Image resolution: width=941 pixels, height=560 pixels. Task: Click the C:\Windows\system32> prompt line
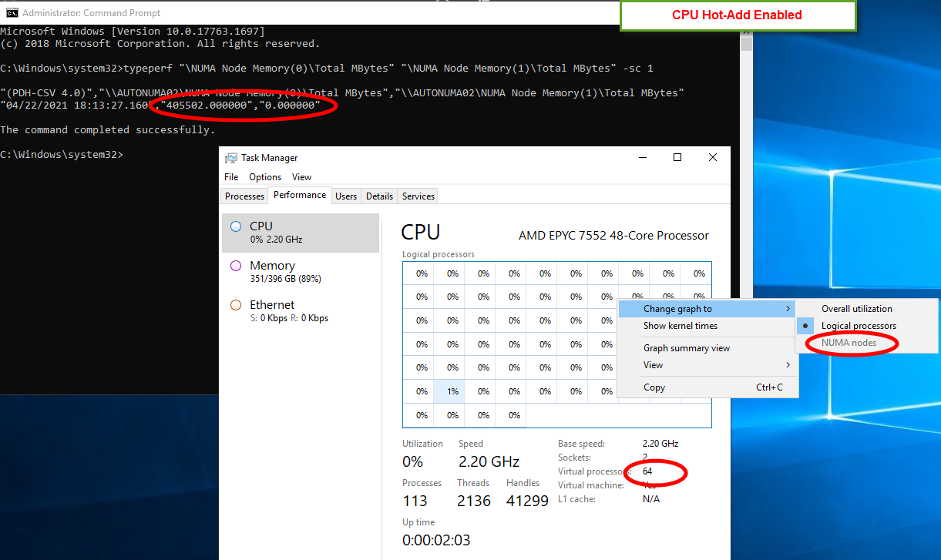(x=62, y=155)
